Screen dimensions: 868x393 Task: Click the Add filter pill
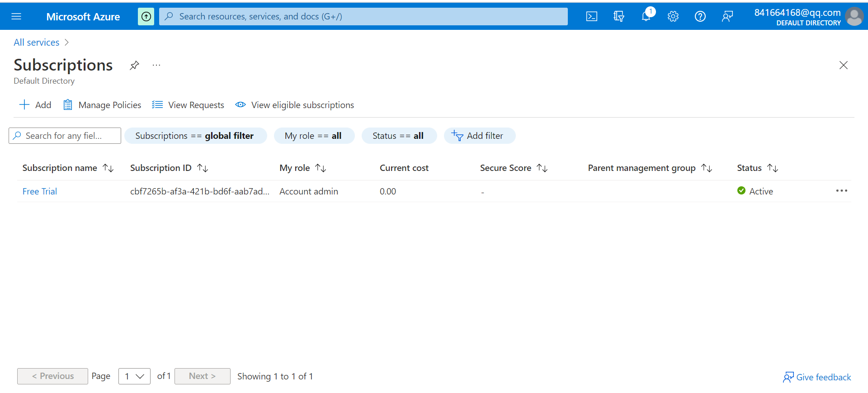(480, 136)
